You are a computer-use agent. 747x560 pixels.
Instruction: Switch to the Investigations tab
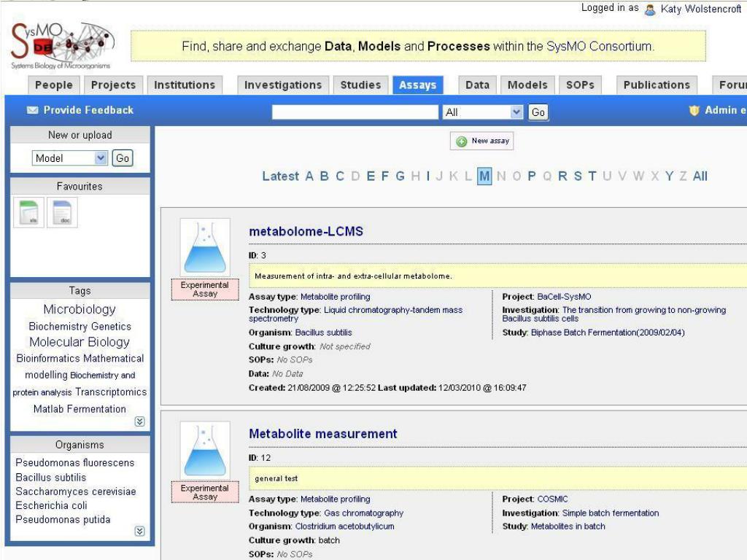[x=283, y=85]
